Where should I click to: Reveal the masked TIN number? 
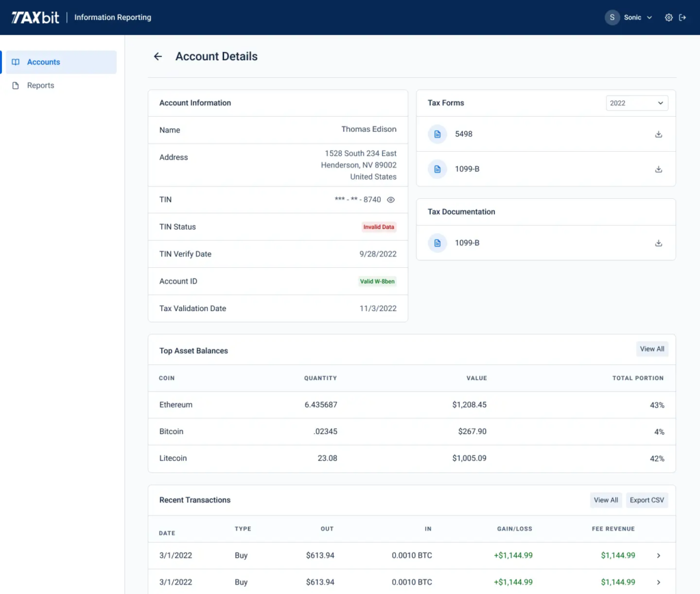coord(390,200)
